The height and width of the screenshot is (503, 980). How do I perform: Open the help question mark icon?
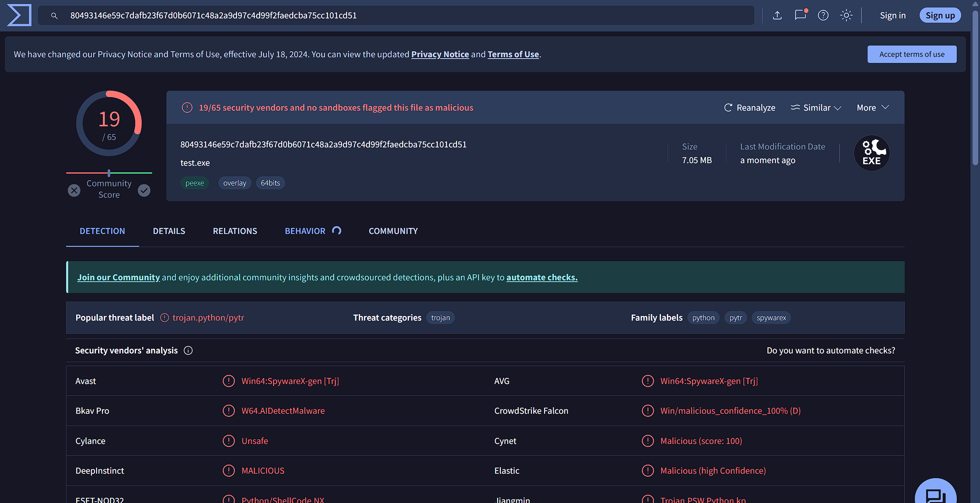823,15
